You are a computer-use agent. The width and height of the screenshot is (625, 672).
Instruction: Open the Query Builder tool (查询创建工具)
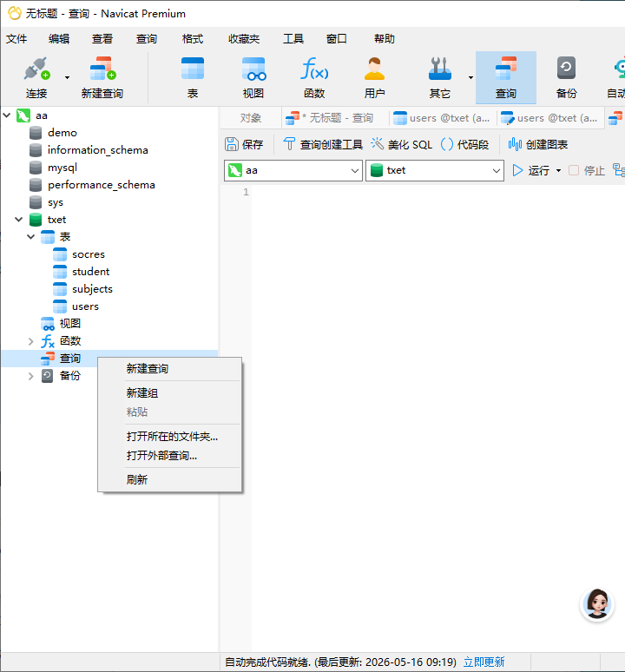click(x=323, y=144)
